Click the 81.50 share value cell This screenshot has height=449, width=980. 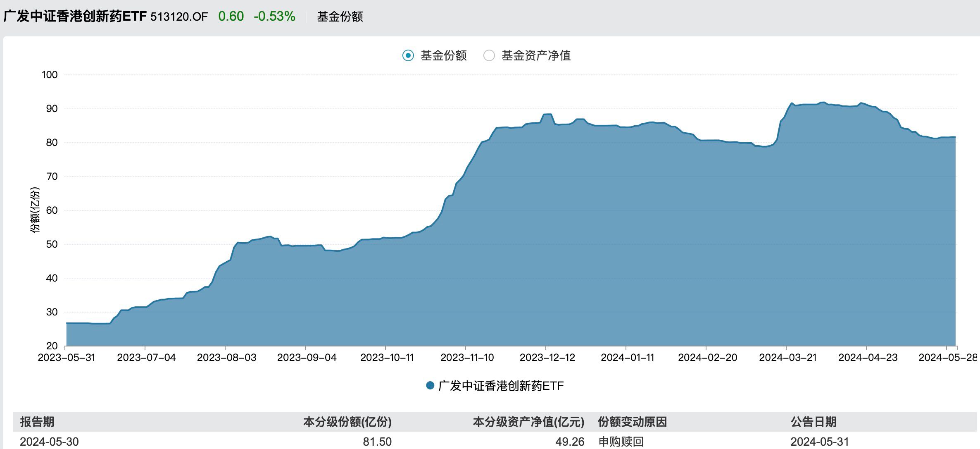tap(377, 442)
